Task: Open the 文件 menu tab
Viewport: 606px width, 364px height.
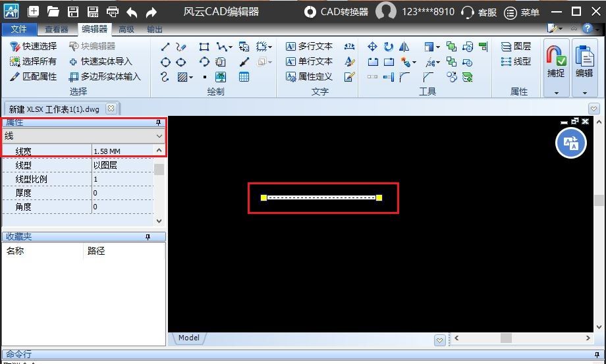Action: click(x=18, y=30)
